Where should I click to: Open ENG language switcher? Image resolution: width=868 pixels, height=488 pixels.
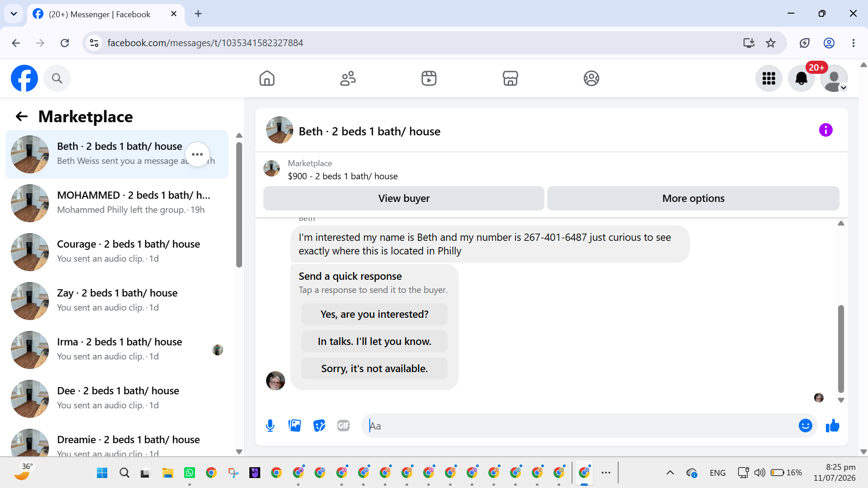point(717,473)
